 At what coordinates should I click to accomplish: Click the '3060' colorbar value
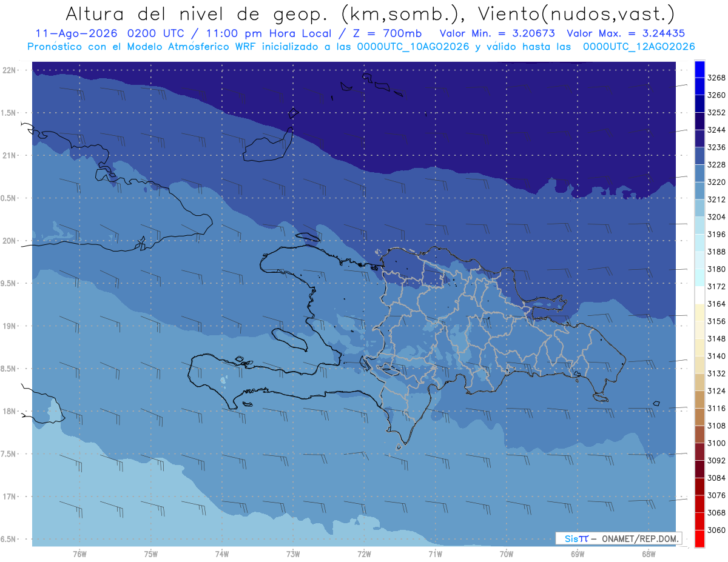pos(716,530)
